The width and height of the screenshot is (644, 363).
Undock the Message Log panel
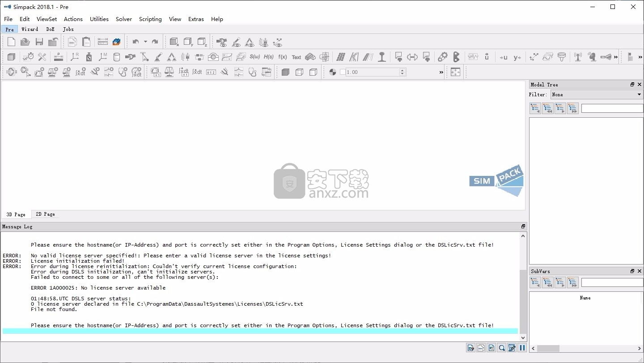(523, 226)
